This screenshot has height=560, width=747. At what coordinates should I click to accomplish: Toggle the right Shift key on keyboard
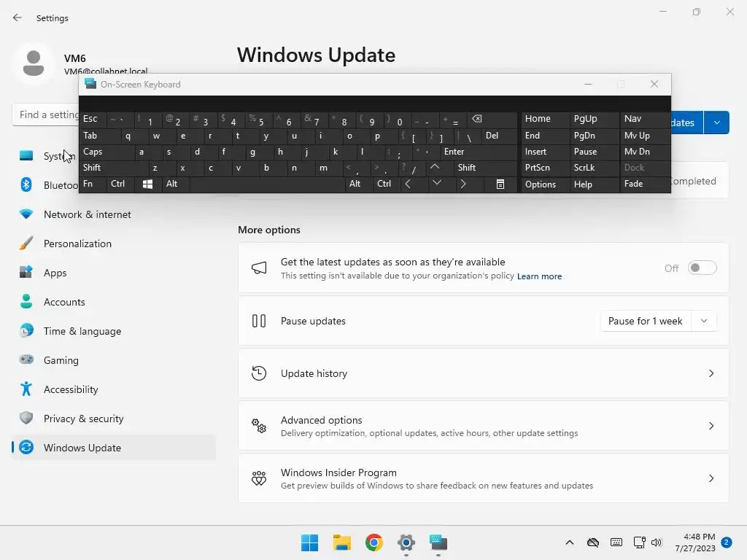click(x=485, y=168)
